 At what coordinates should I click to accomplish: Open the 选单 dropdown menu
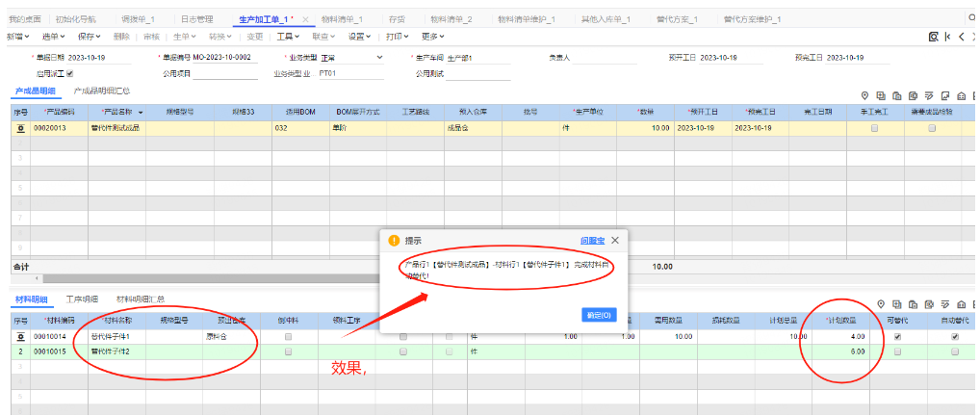(x=53, y=37)
